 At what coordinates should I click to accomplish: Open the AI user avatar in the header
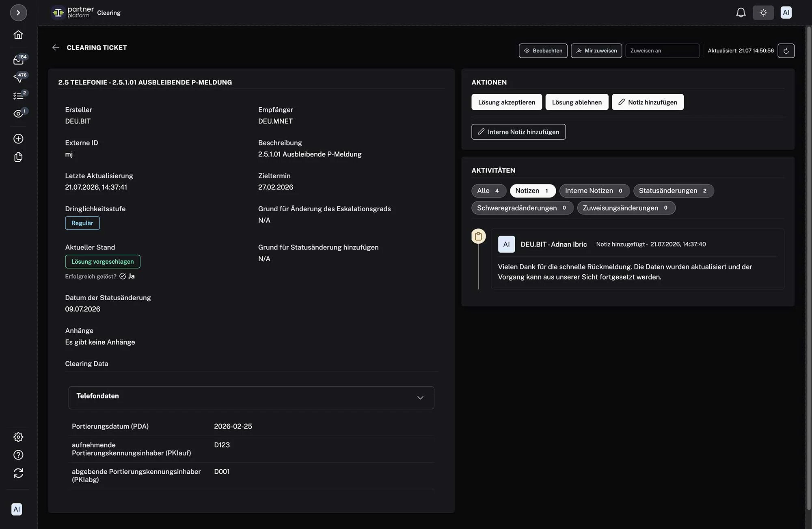coord(786,13)
